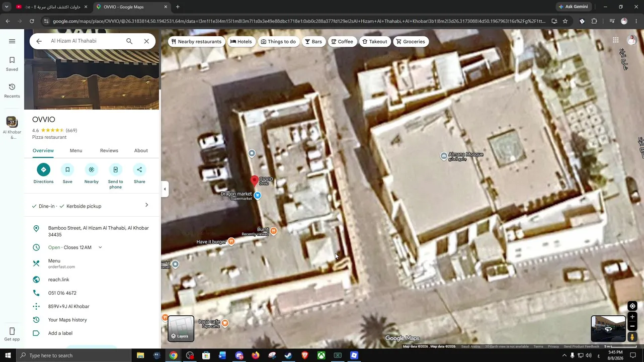Open Your Maps history

[x=92, y=320]
